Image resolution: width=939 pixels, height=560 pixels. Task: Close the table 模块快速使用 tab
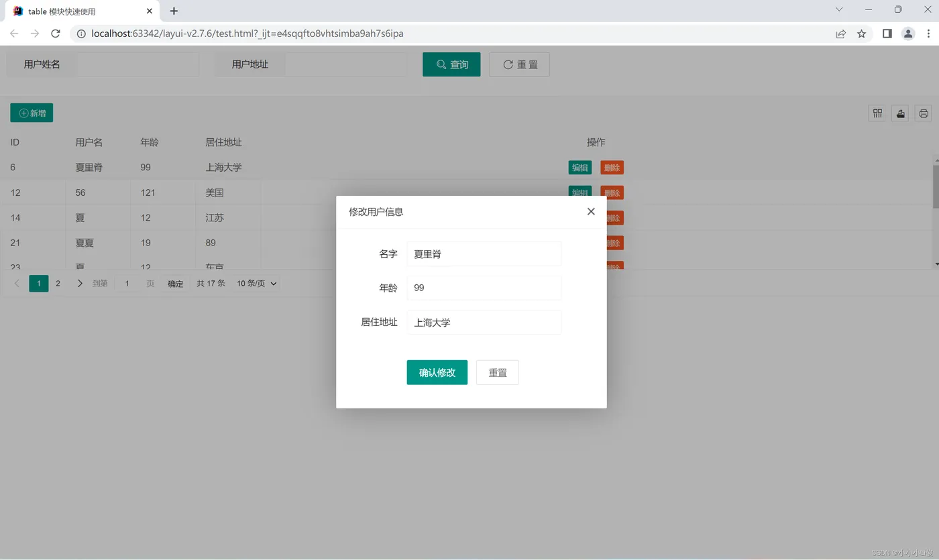(x=150, y=11)
